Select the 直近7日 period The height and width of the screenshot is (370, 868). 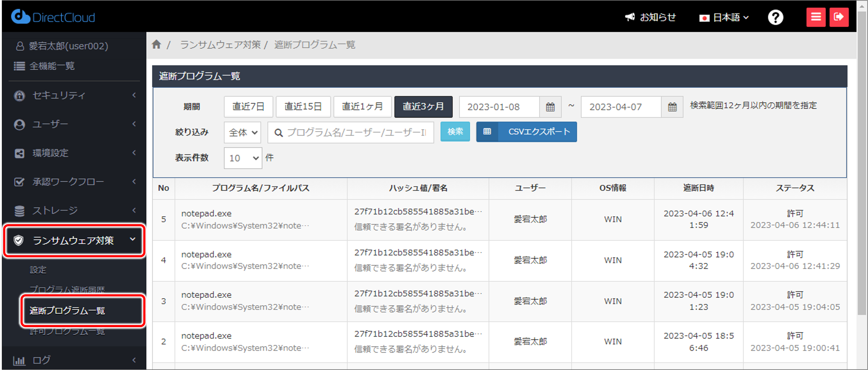coord(248,107)
